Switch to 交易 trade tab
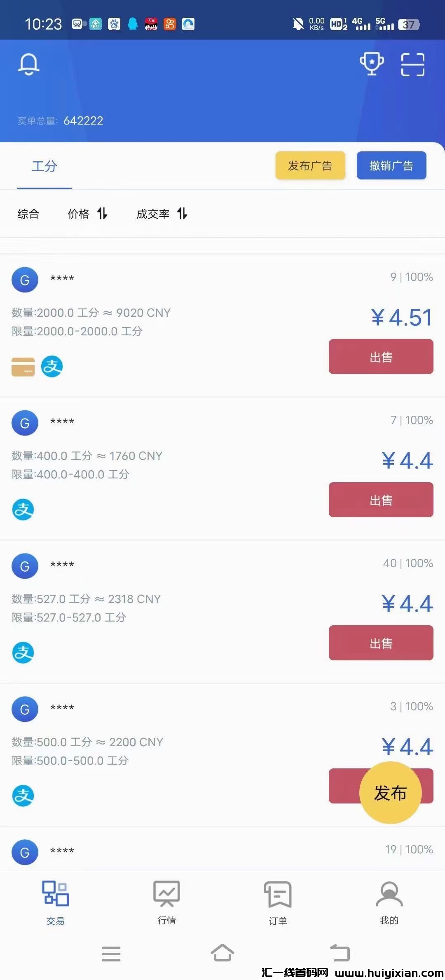This screenshot has width=445, height=980. coord(56,902)
